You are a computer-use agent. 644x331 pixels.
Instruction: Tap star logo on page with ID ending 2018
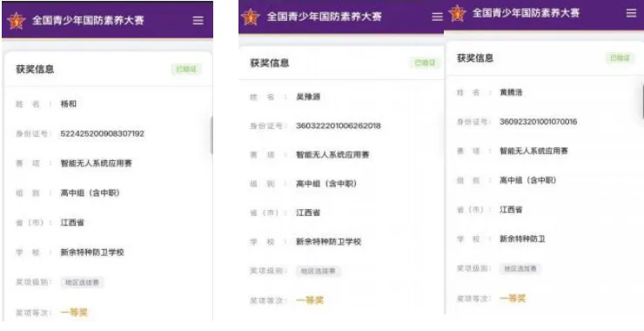coord(251,17)
